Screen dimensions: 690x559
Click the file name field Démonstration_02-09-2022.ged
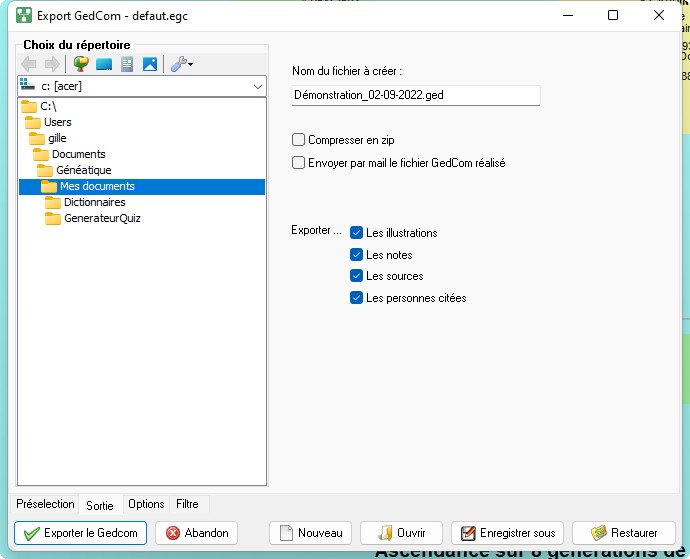coord(415,95)
